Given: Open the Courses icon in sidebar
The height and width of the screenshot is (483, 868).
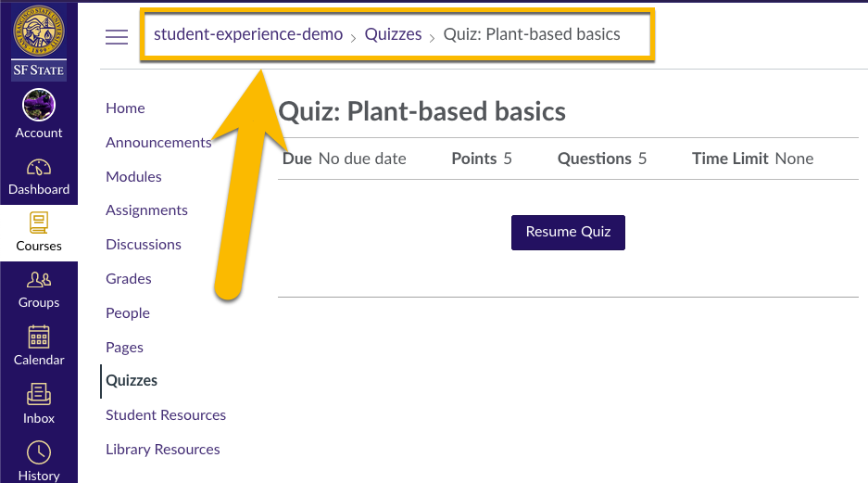Looking at the screenshot, I should [x=39, y=222].
